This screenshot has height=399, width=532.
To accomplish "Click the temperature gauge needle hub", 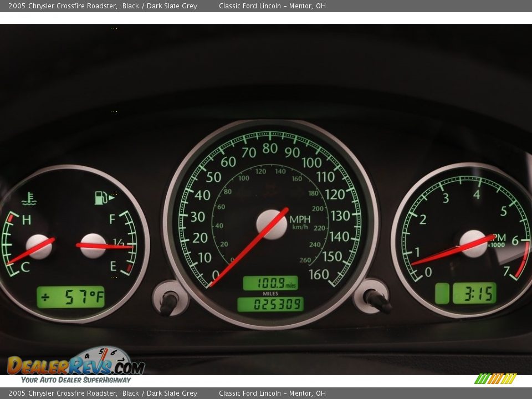I will 39,247.
